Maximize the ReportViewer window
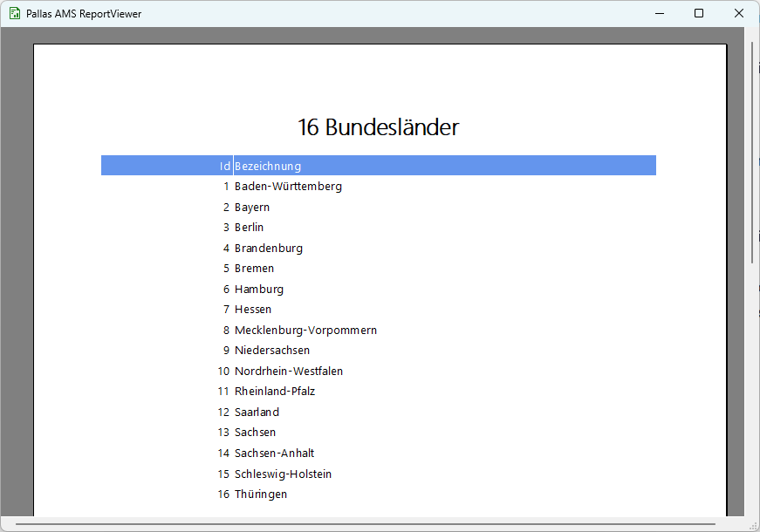This screenshot has height=532, width=760. (x=699, y=13)
